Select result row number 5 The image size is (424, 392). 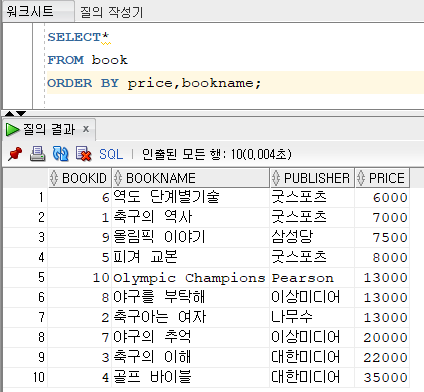point(25,277)
